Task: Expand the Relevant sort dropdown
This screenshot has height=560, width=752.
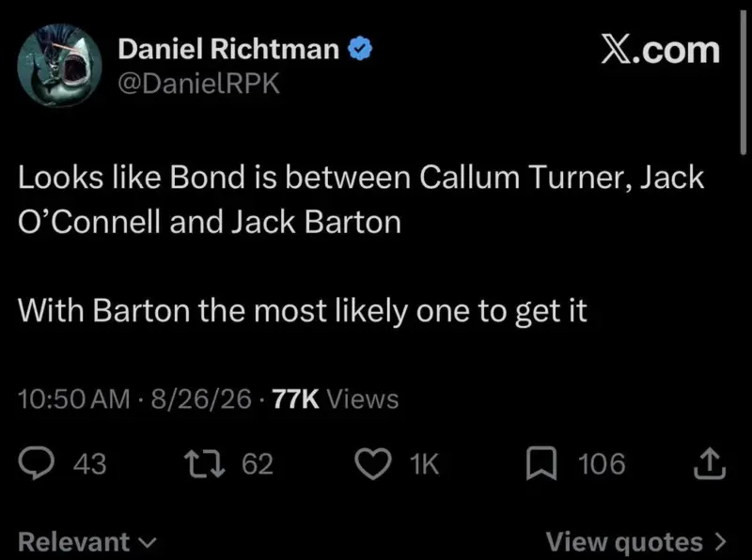Action: point(87,542)
